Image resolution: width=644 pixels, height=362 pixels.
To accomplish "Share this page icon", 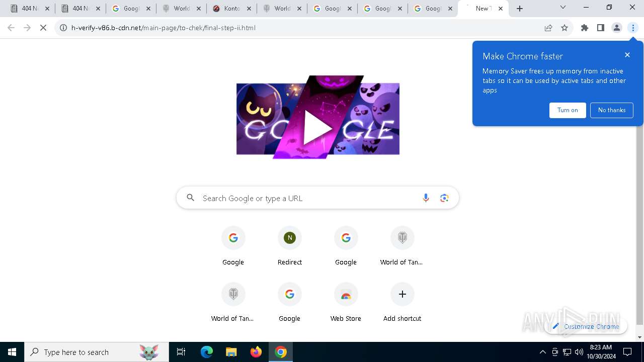I will tap(548, 28).
